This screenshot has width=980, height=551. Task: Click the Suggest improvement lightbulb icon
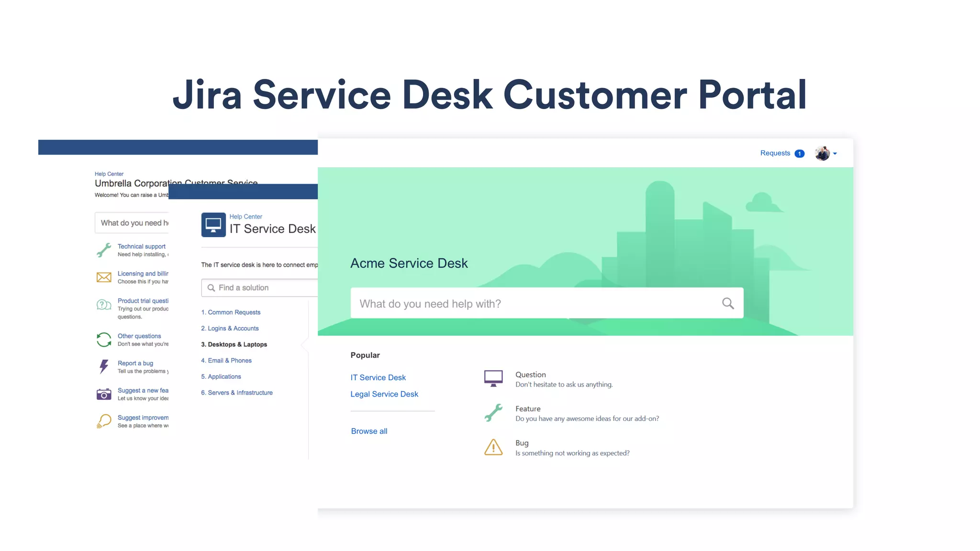pyautogui.click(x=104, y=421)
